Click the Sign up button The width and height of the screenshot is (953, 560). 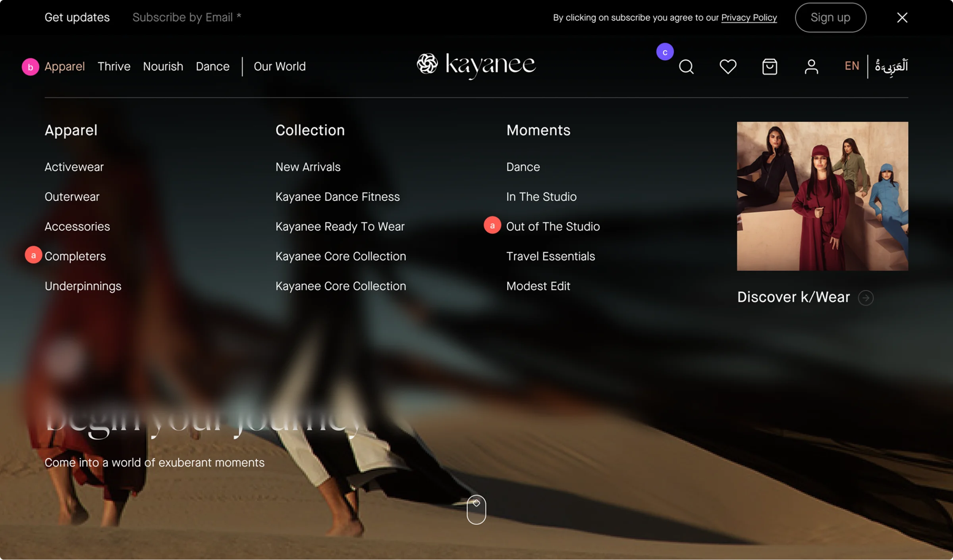tap(830, 17)
